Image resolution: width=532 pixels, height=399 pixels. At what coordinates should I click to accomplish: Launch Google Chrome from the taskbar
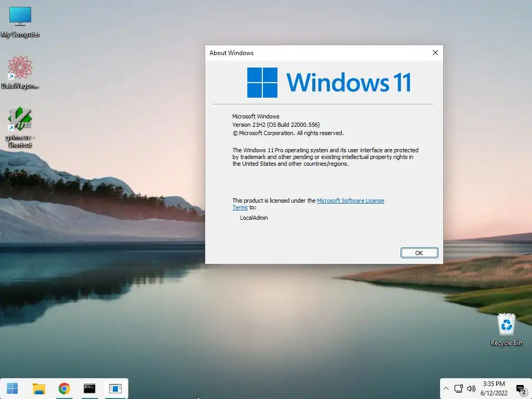(x=64, y=389)
